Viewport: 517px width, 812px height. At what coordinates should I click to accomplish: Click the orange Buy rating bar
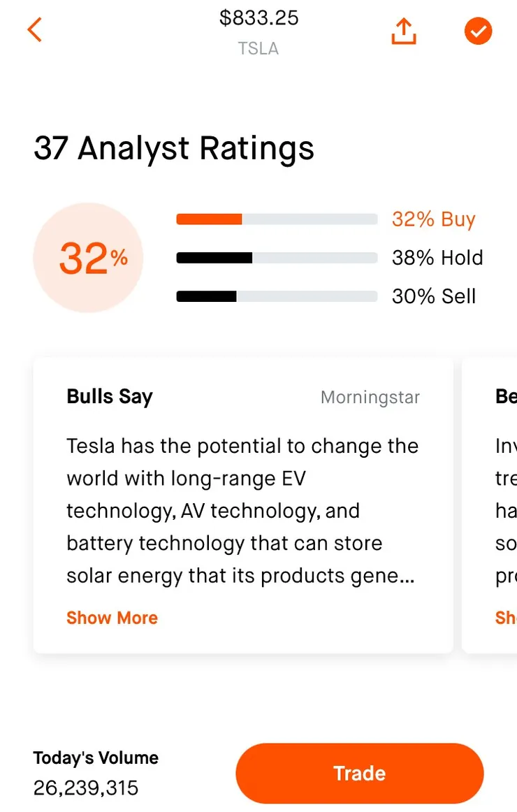277,219
